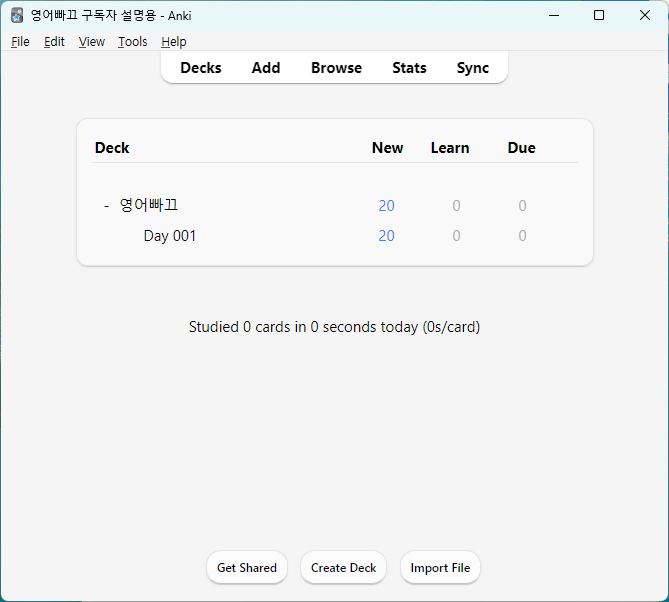669x602 pixels.
Task: Open the card Browse window
Action: [x=336, y=68]
